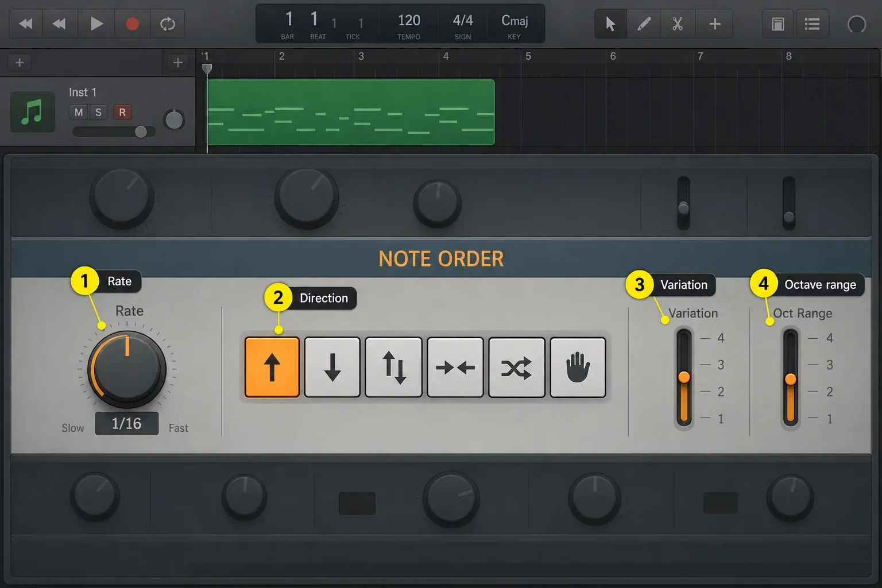Select the scissors cut tool
The height and width of the screenshot is (588, 882).
pos(678,24)
